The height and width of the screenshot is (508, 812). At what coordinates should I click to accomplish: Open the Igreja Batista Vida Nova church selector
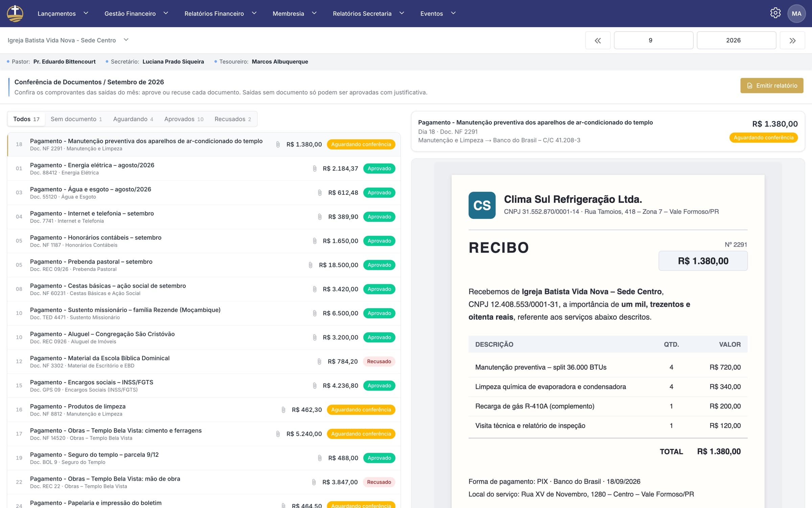68,40
